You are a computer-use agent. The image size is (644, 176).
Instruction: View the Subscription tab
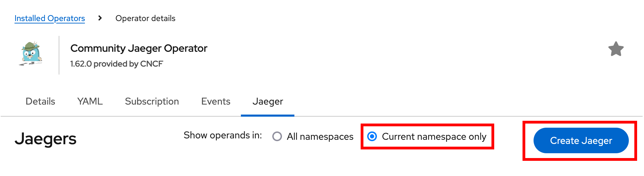[152, 101]
